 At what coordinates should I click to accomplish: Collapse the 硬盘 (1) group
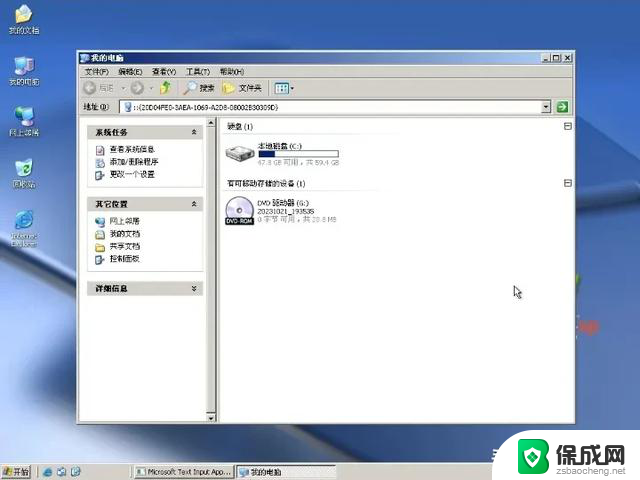point(567,126)
